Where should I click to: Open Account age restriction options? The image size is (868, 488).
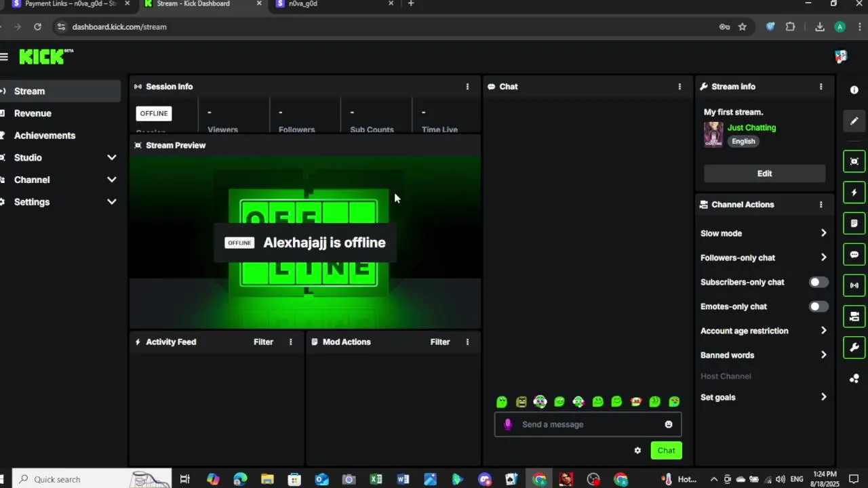point(764,331)
